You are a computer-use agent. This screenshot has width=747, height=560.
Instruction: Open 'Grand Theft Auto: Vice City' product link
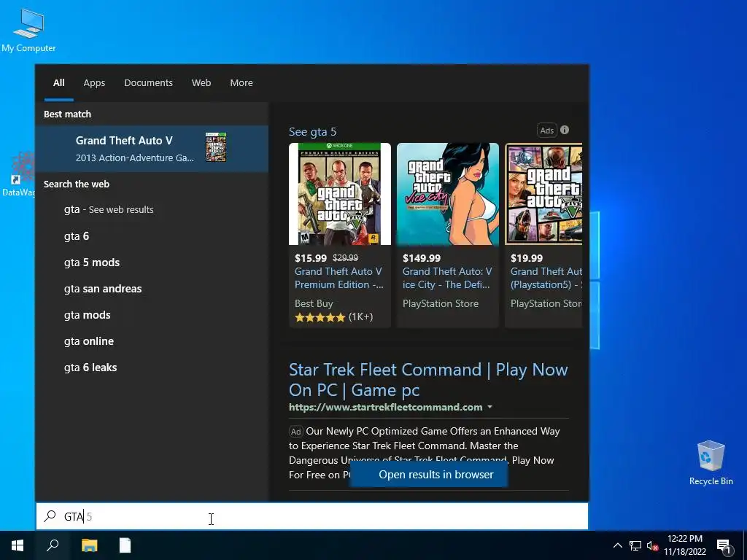pos(447,278)
